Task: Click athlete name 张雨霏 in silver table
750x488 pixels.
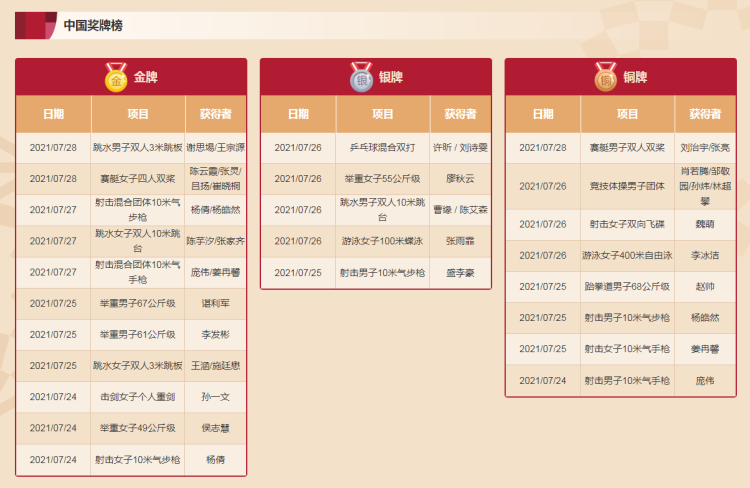Action: click(460, 241)
